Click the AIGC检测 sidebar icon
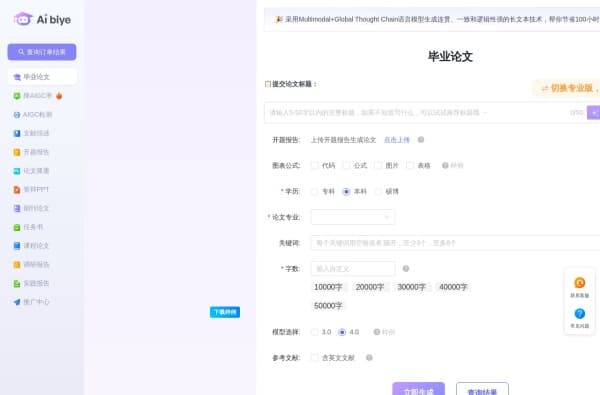The width and height of the screenshot is (600, 395). (17, 114)
